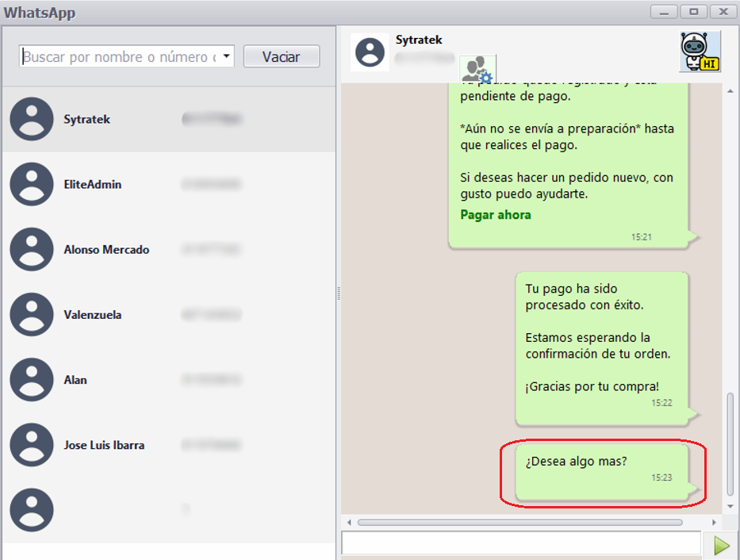The width and height of the screenshot is (740, 560).
Task: Focus the Buscar por nombre search field
Action: (119, 57)
